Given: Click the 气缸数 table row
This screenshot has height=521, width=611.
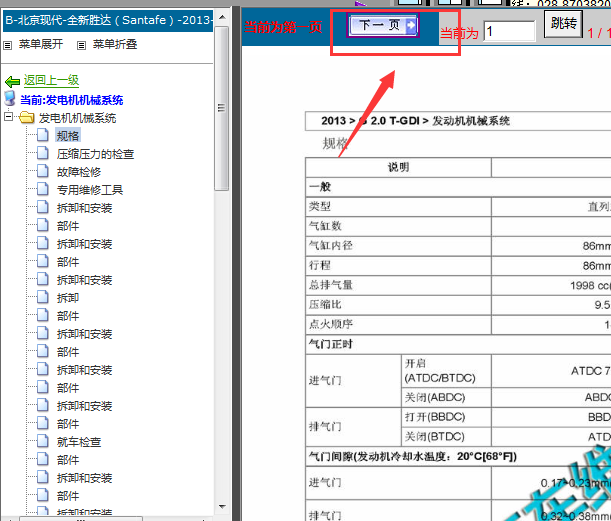Looking at the screenshot, I should (x=398, y=226).
